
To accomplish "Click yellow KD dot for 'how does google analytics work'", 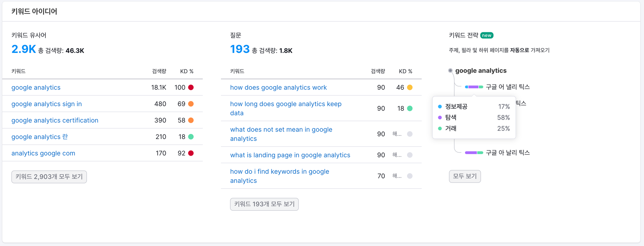I will [x=410, y=87].
